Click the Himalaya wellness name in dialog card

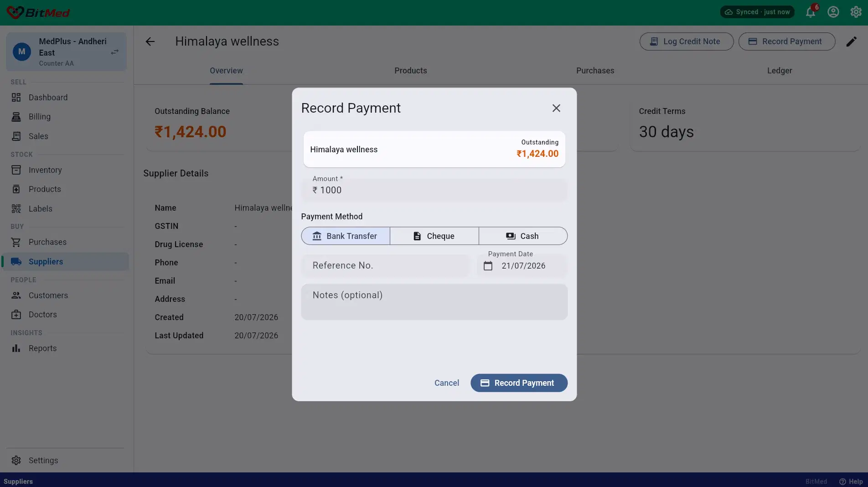[x=344, y=150]
